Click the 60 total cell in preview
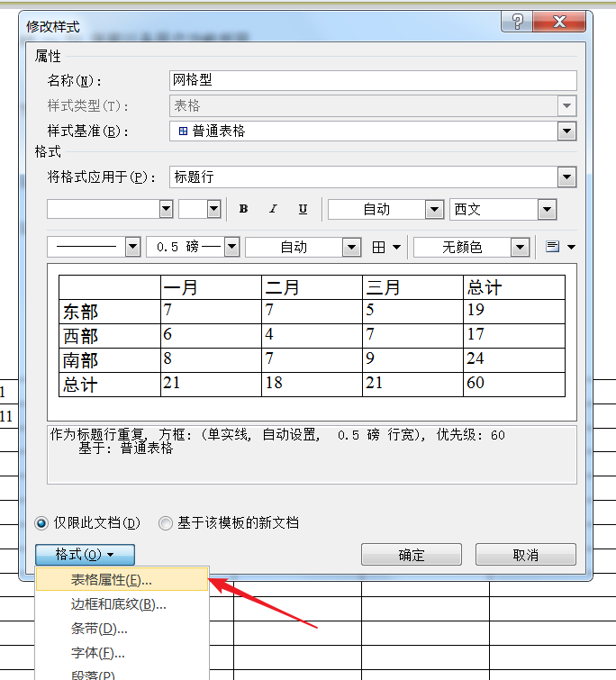This screenshot has height=680, width=616. (514, 385)
